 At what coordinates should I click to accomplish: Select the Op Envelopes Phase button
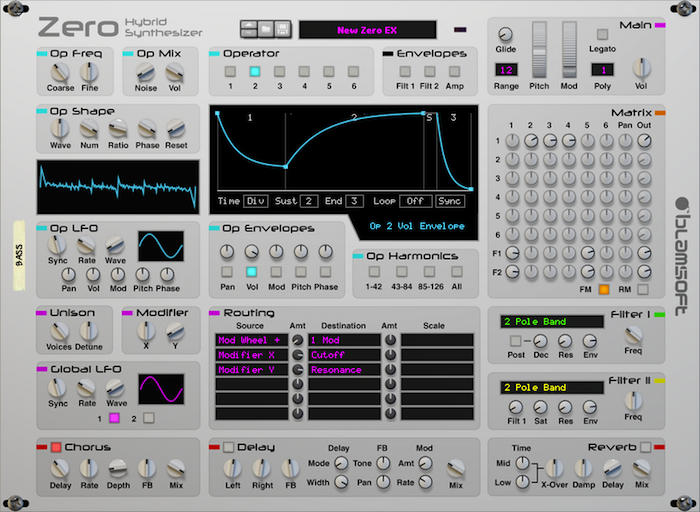[x=325, y=271]
